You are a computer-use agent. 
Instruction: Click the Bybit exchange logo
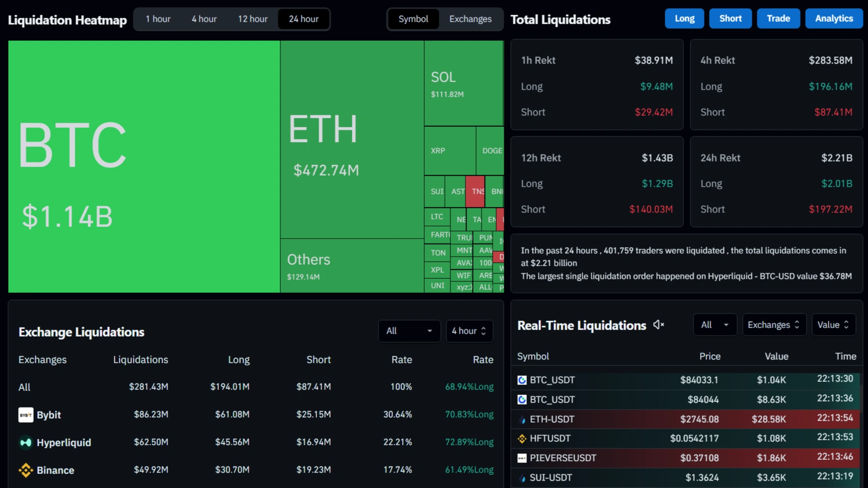pyautogui.click(x=26, y=415)
